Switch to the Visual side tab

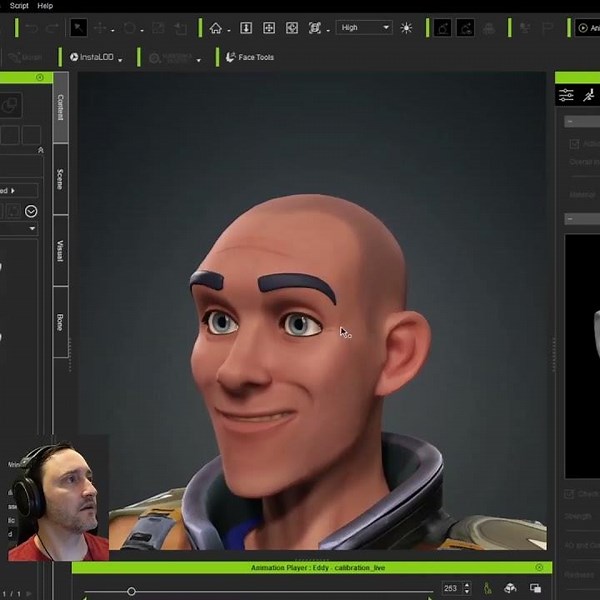click(x=60, y=251)
